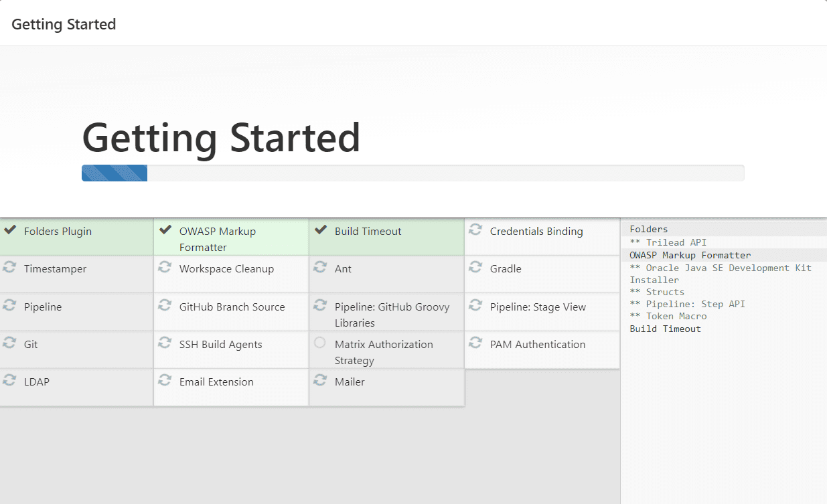Select the "PAM Authentication" plugin name
The height and width of the screenshot is (504, 827).
coord(538,345)
